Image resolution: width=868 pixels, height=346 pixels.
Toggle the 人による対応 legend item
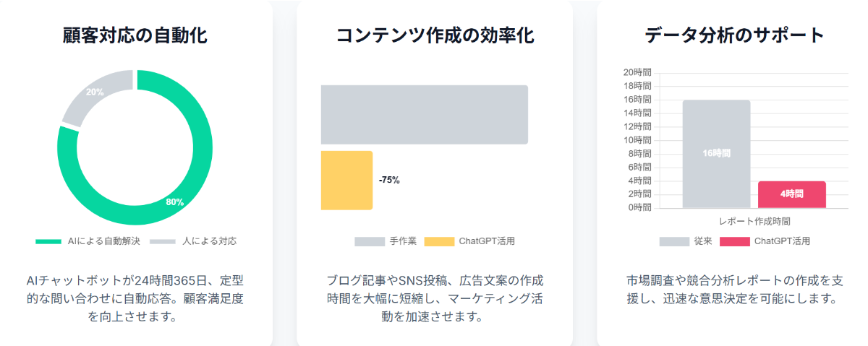193,241
